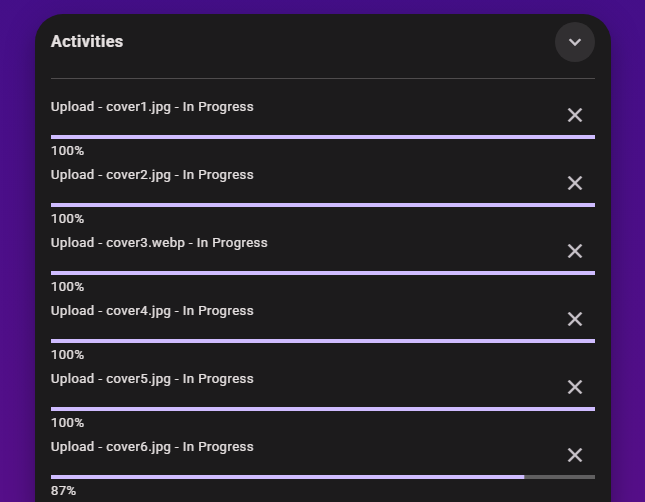Click the cover1.jpg progress bar

322,137
